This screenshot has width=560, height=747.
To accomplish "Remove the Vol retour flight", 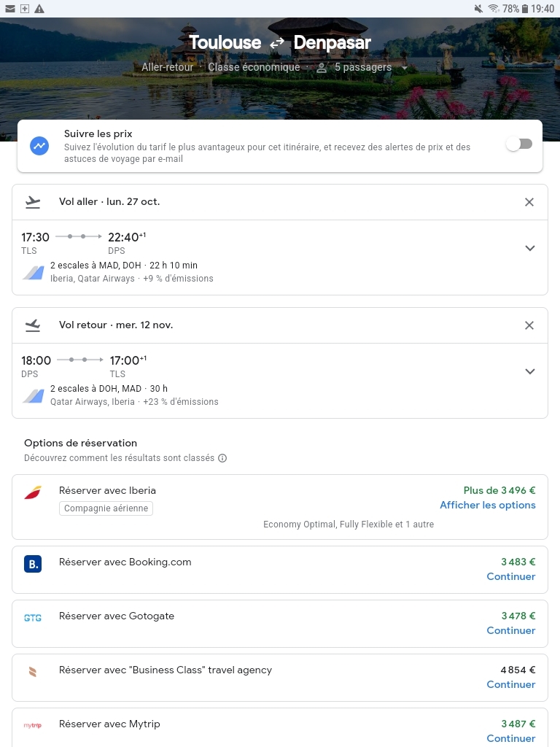I will (x=529, y=325).
